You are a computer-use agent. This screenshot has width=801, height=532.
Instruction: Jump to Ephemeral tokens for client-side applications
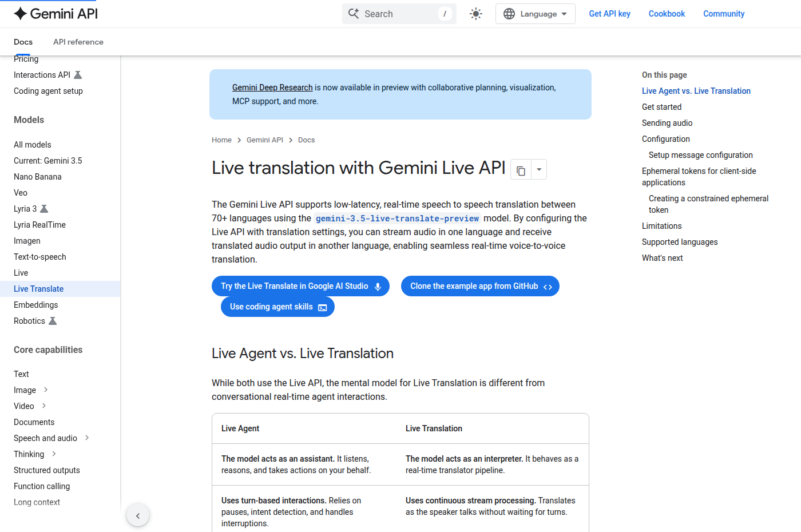(x=699, y=177)
